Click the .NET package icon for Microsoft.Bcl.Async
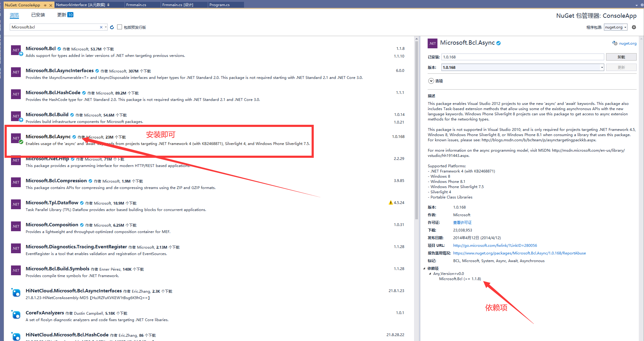This screenshot has height=341, width=644. (16, 138)
